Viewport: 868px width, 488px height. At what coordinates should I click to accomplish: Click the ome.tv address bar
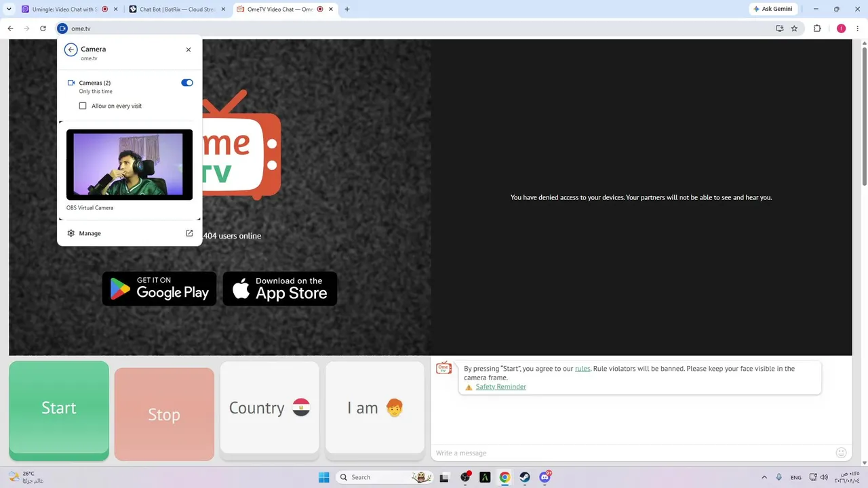click(x=407, y=28)
